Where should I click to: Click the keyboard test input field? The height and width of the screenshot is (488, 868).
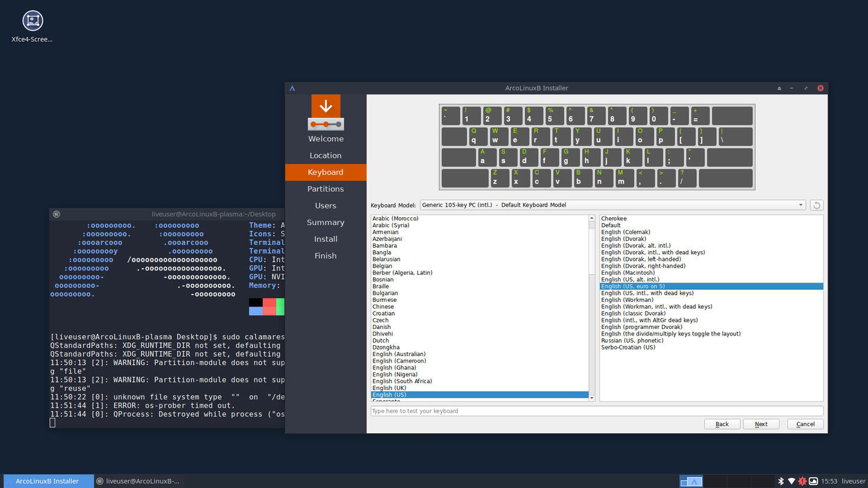pos(597,411)
